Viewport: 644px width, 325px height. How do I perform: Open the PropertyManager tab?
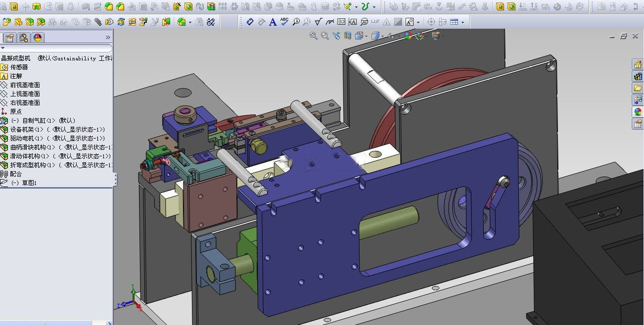(x=9, y=38)
